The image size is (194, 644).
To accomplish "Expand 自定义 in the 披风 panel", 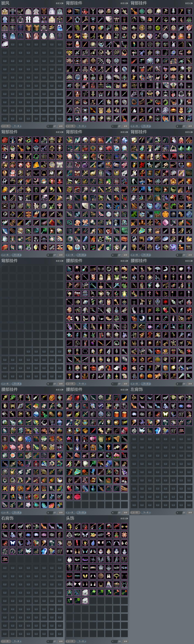I will pyautogui.click(x=60, y=3).
